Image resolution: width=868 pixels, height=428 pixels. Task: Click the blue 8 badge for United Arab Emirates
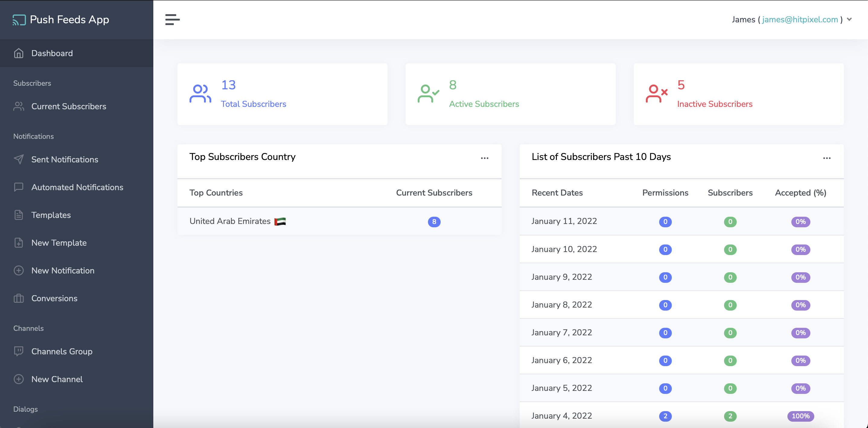tap(434, 222)
